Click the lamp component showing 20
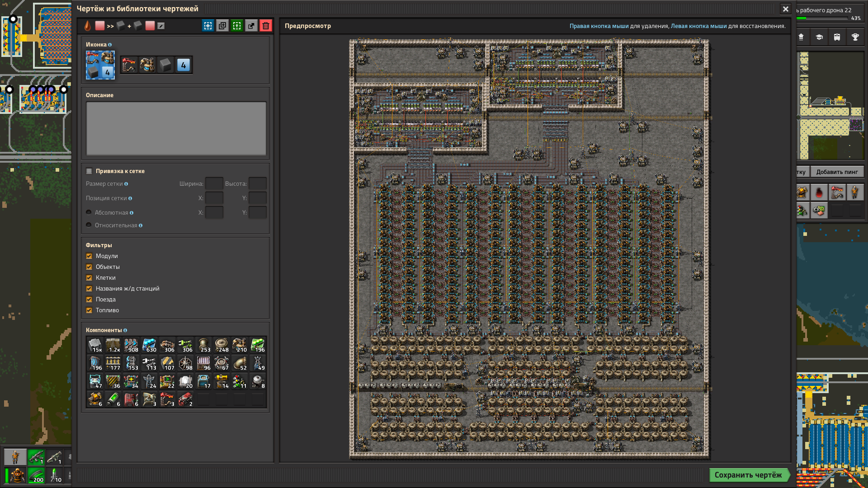Viewport: 868px width, 488px height. (x=185, y=381)
